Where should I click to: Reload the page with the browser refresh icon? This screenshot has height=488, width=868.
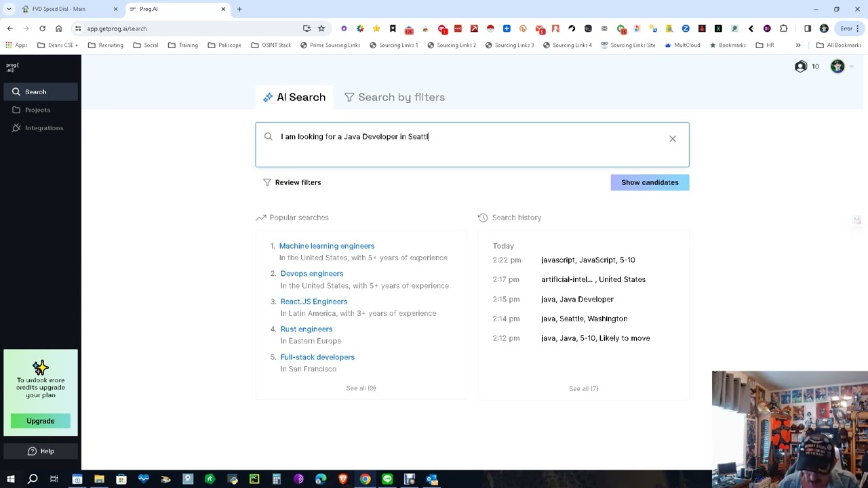pyautogui.click(x=42, y=28)
